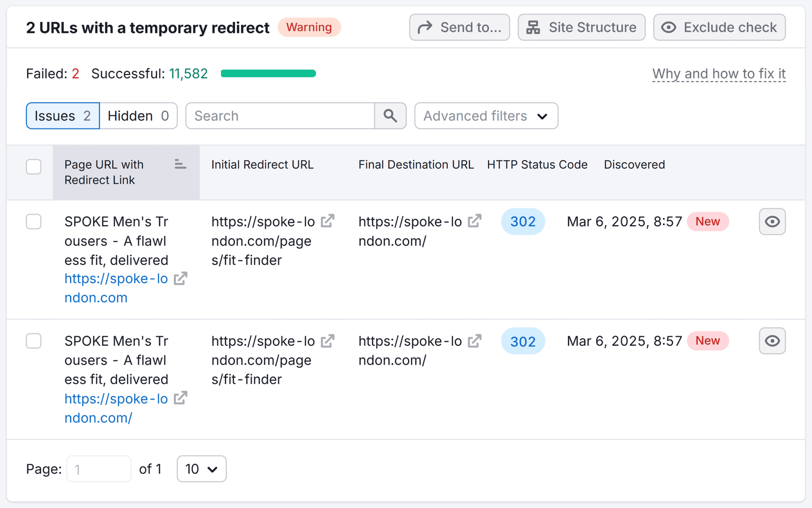Click the sort icon on Page URL column
Image resolution: width=812 pixels, height=508 pixels.
click(x=180, y=164)
